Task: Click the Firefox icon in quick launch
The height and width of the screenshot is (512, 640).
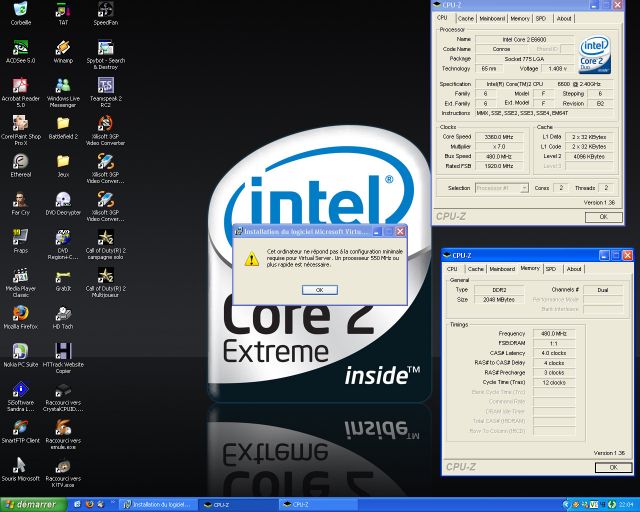Action: [x=89, y=505]
